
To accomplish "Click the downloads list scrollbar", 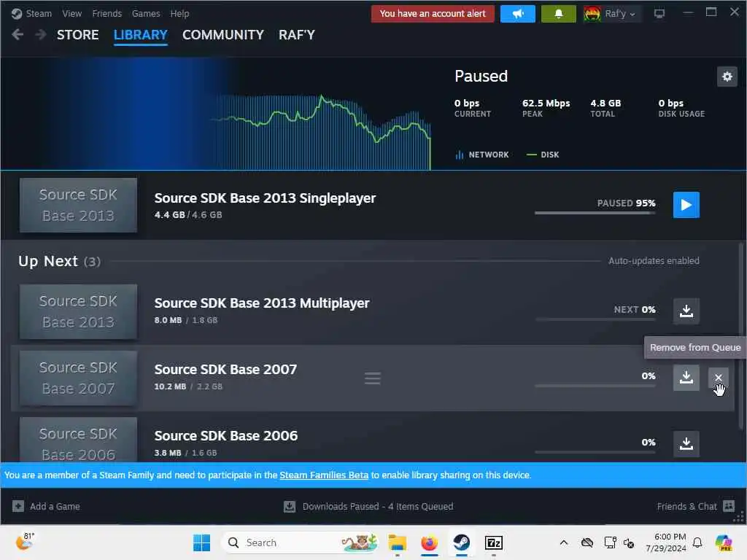I will click(740, 335).
